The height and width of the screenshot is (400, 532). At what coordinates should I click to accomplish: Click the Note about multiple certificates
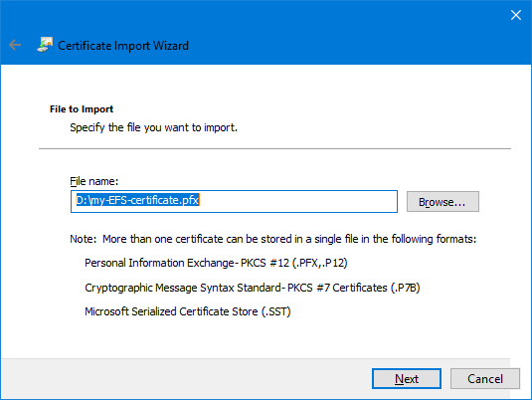[272, 239]
